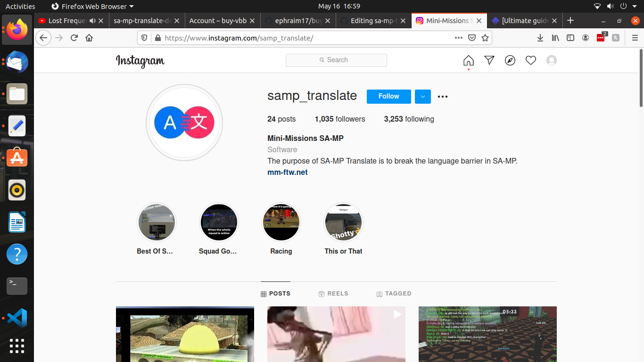Click the site security padlock icon
Screen dimensions: 644x362
pos(157,38)
